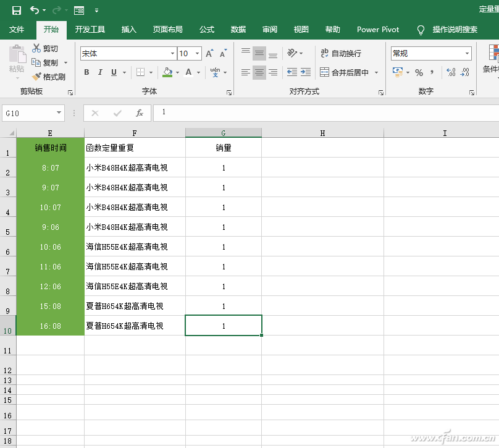Image resolution: width=499 pixels, height=448 pixels.
Task: Click the accounting number format icon
Action: pyautogui.click(x=398, y=72)
